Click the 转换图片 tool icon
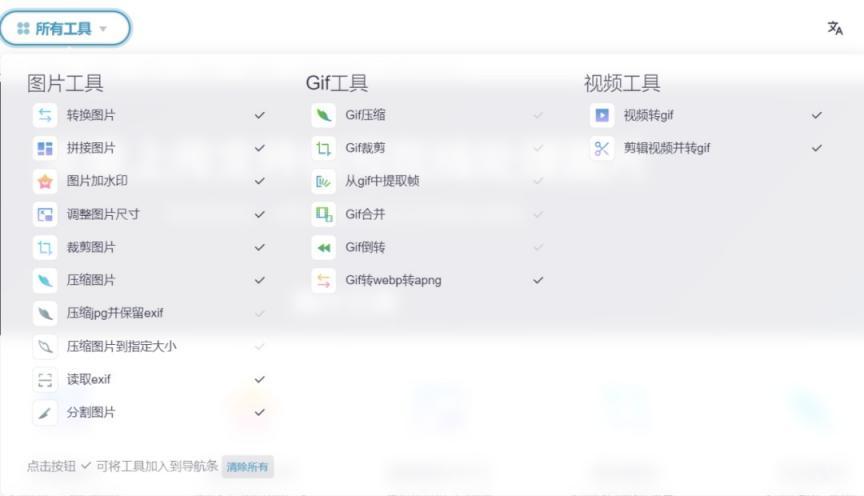Screen dimensions: 864x496 click(45, 115)
